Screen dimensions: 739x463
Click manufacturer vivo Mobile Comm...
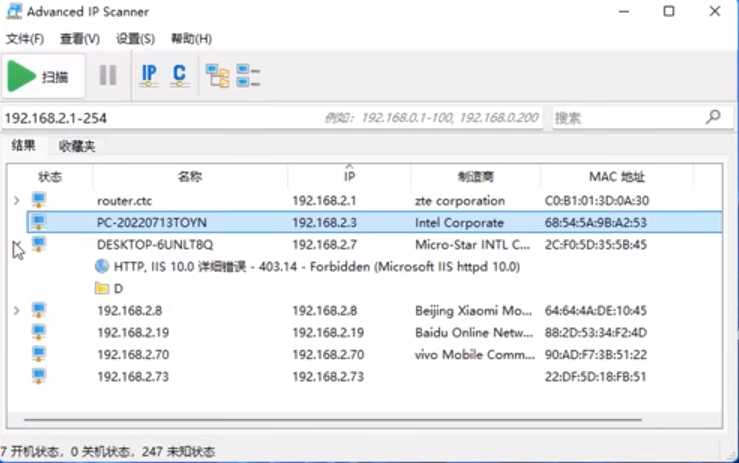point(475,355)
